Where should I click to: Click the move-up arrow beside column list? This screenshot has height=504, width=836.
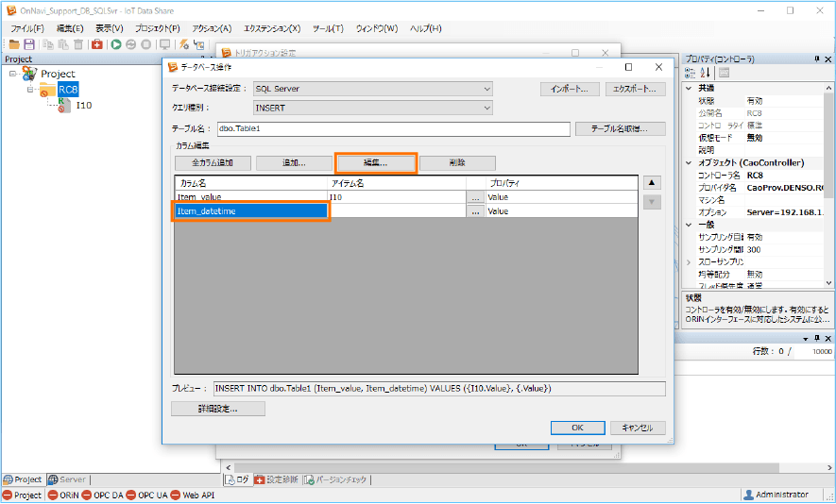652,182
